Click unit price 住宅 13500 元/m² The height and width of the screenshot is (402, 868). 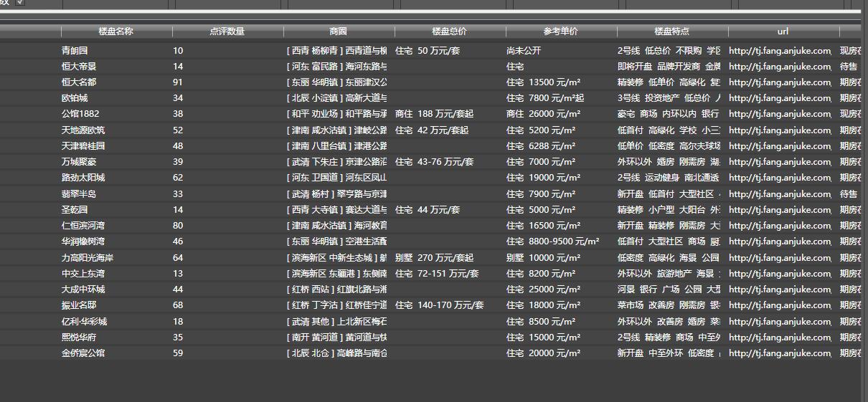(x=544, y=82)
